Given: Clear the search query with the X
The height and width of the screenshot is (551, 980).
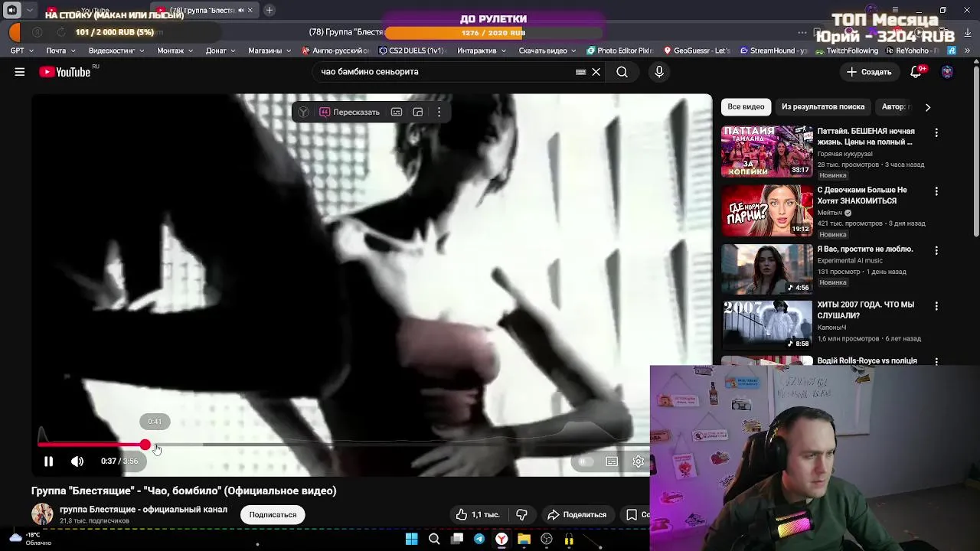Looking at the screenshot, I should point(596,72).
